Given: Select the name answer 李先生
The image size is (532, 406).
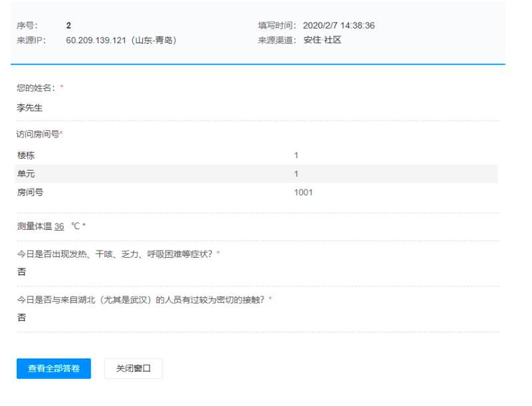Looking at the screenshot, I should point(30,108).
